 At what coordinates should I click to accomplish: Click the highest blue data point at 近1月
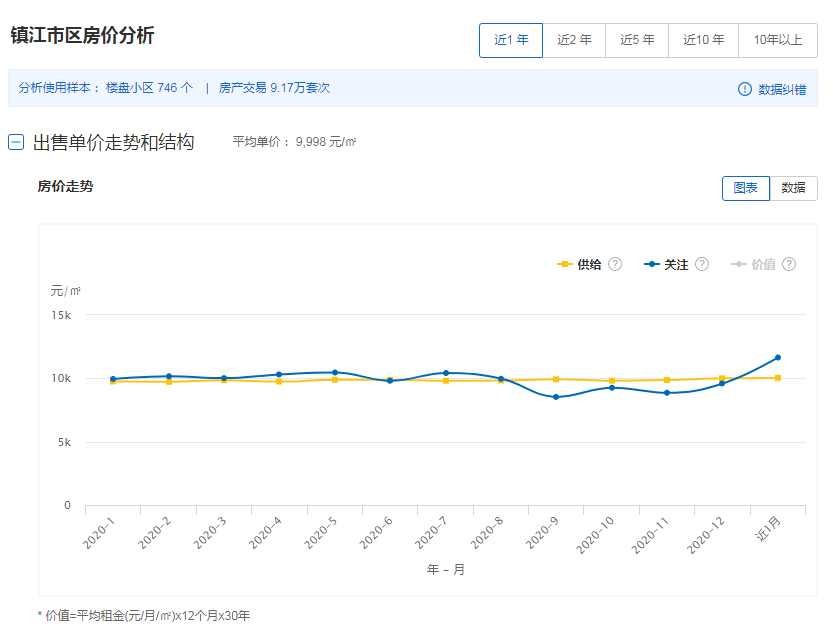click(x=779, y=356)
